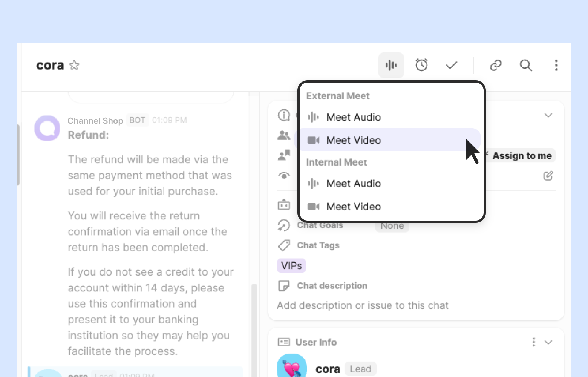Click the edit pencil icon
Image resolution: width=588 pixels, height=377 pixels.
(548, 176)
